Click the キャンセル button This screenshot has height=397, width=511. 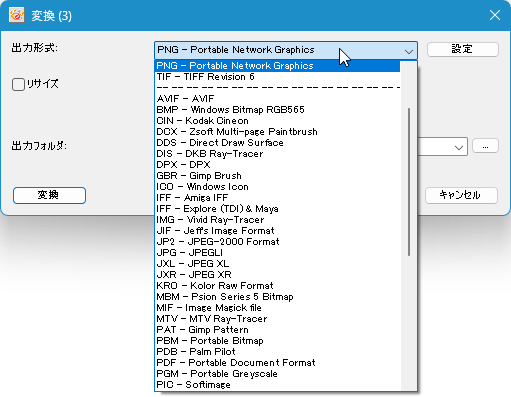click(461, 195)
